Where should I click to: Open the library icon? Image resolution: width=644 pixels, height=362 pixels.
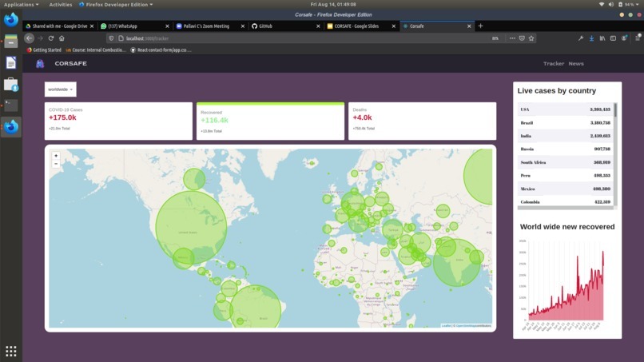coord(602,38)
